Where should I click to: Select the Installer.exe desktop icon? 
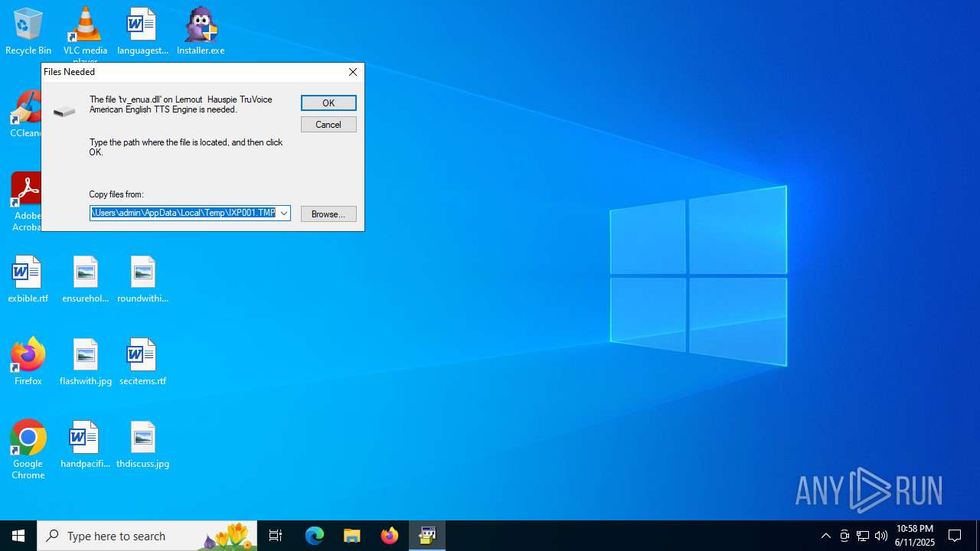[x=201, y=31]
